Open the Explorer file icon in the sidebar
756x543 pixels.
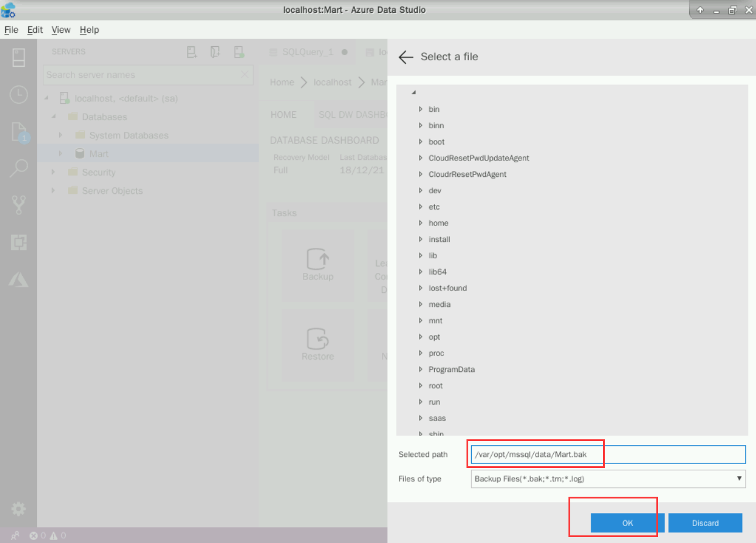(19, 132)
